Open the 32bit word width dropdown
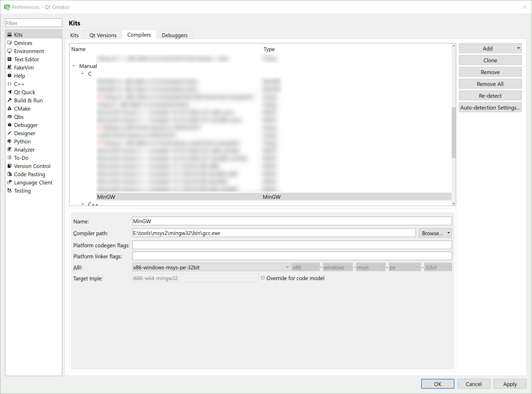 [438, 267]
